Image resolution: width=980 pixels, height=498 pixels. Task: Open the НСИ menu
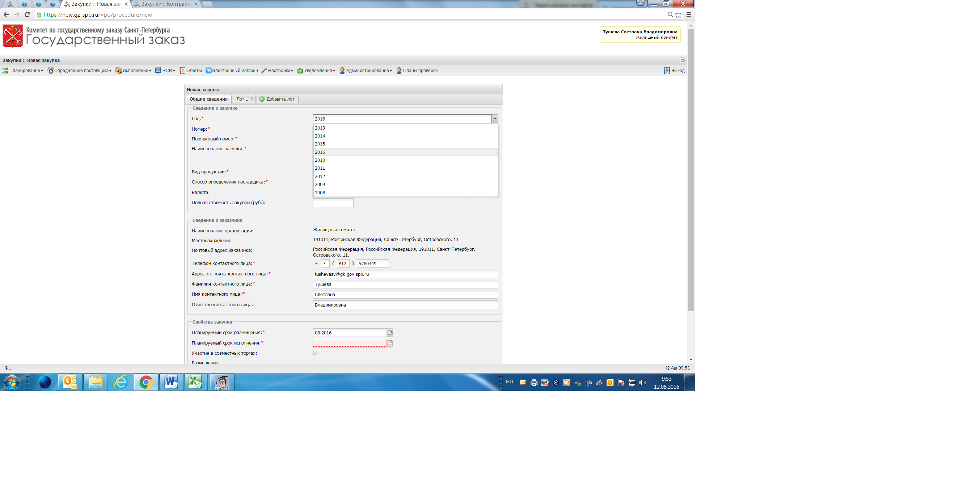coord(165,70)
